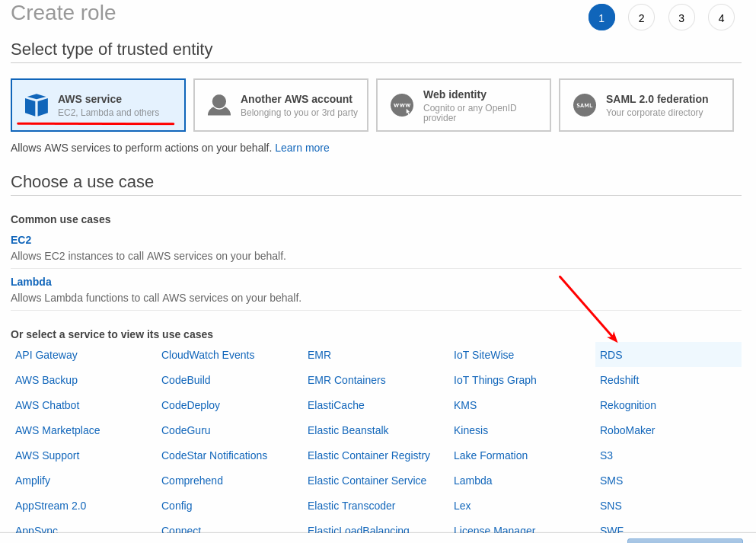756x543 pixels.
Task: Go to wizard step 2
Action: pos(641,18)
